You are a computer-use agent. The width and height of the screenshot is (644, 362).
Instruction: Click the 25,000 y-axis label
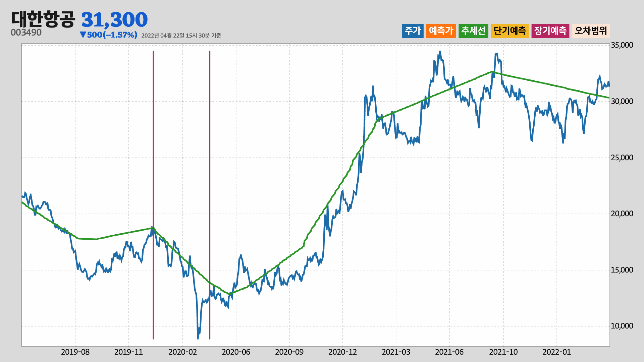tap(622, 158)
